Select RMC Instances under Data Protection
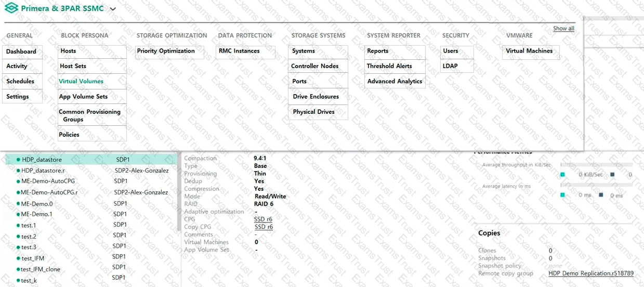644x287 pixels. (x=239, y=51)
